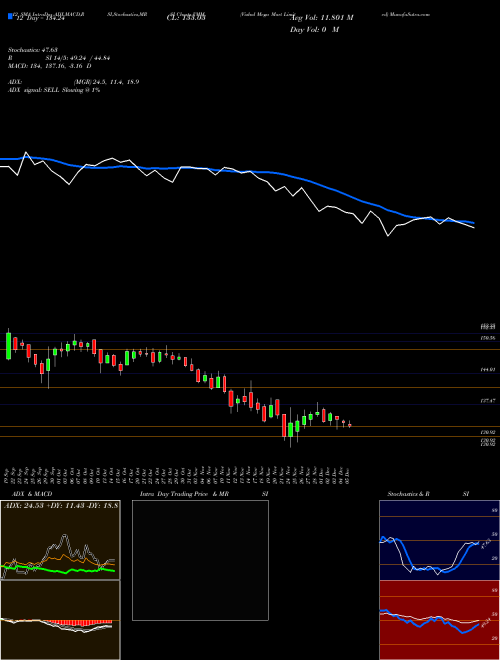Click the CL: 133.03 closing price text
Image resolution: width=500 pixels, height=660 pixels.
point(186,18)
